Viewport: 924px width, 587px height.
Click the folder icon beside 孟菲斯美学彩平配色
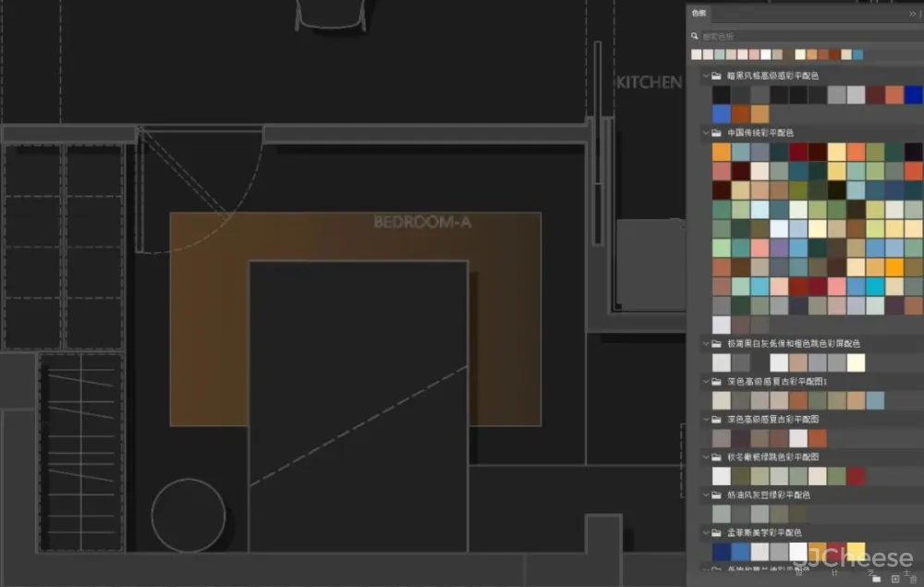(716, 532)
